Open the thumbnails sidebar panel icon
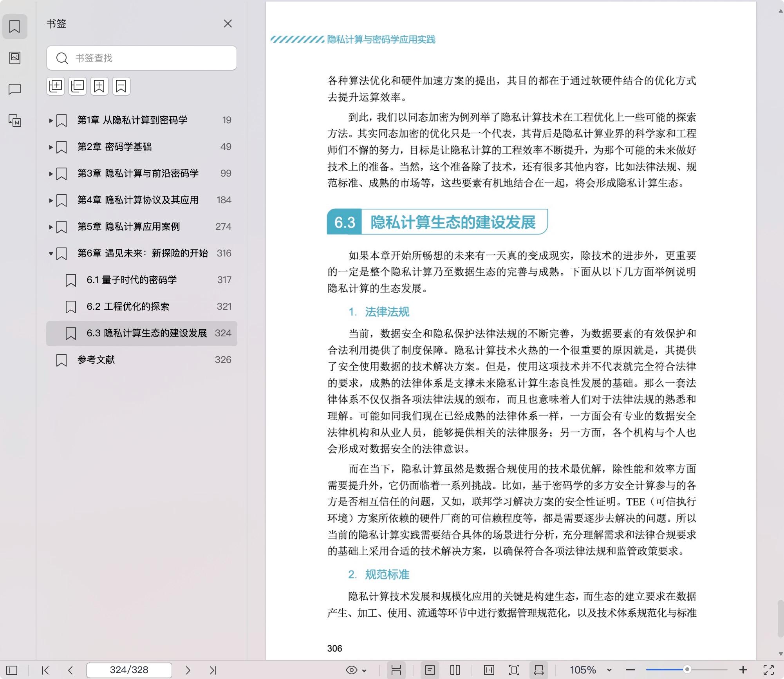The width and height of the screenshot is (784, 679). click(x=15, y=58)
